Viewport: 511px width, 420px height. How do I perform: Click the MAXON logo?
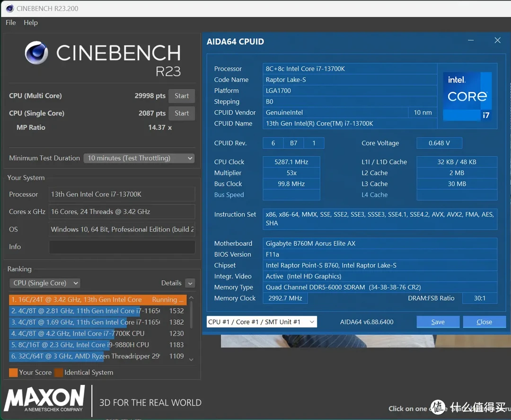(44, 399)
